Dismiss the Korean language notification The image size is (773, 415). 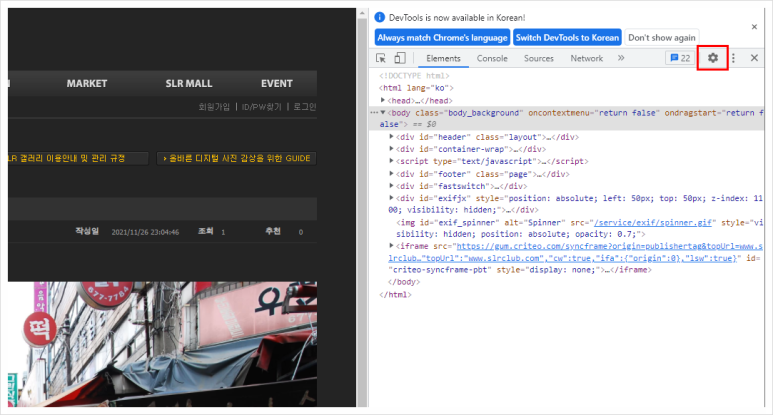coord(754,27)
